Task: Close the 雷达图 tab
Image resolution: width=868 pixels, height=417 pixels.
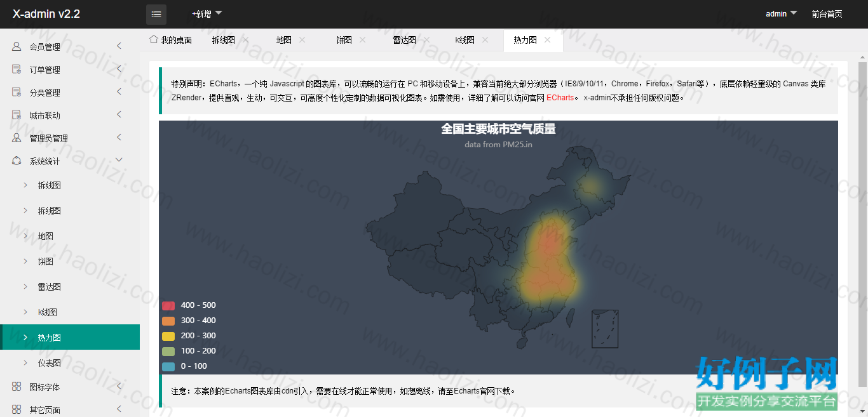Action: 426,39
